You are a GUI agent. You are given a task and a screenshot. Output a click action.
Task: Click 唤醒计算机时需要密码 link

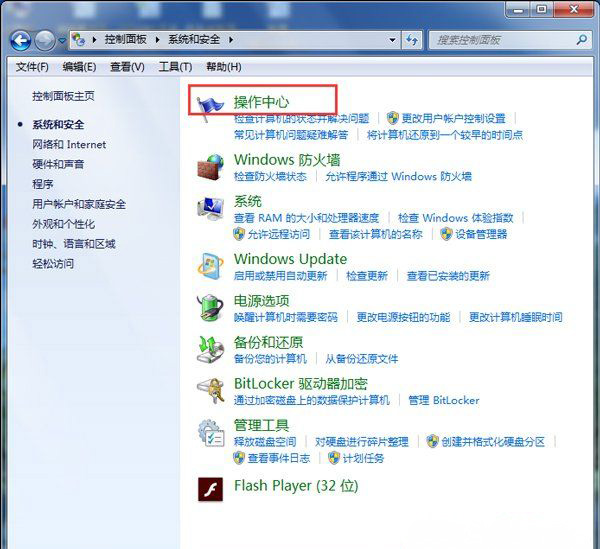[286, 317]
